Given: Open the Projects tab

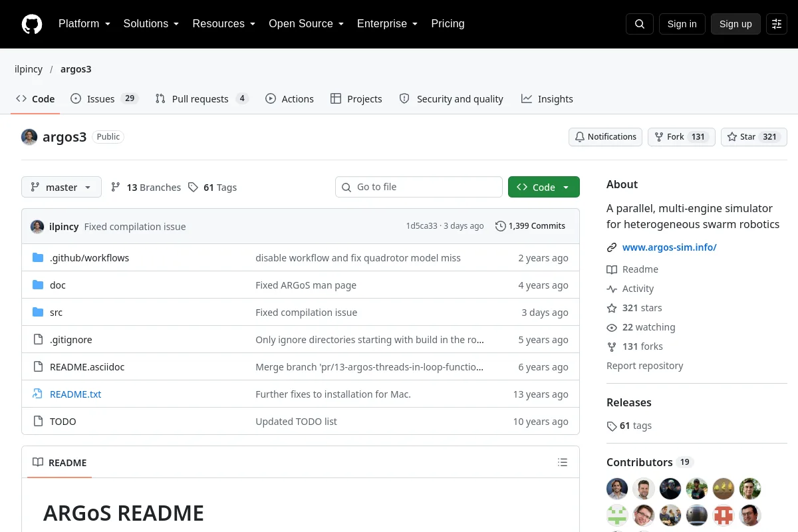Looking at the screenshot, I should pyautogui.click(x=356, y=99).
